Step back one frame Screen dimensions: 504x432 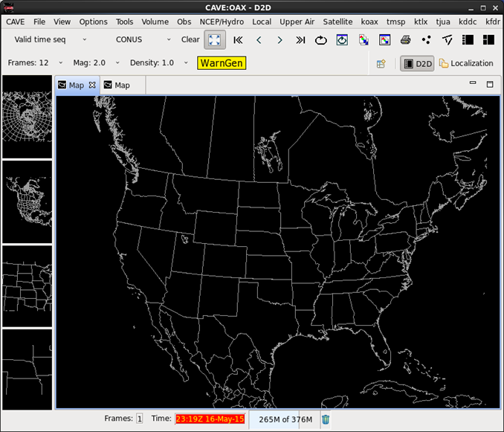[259, 40]
